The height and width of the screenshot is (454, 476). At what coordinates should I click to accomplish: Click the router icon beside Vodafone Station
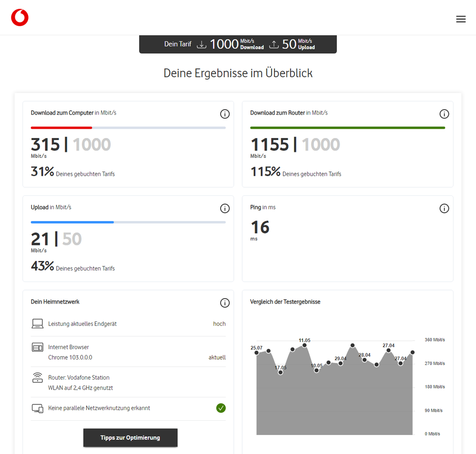point(37,377)
